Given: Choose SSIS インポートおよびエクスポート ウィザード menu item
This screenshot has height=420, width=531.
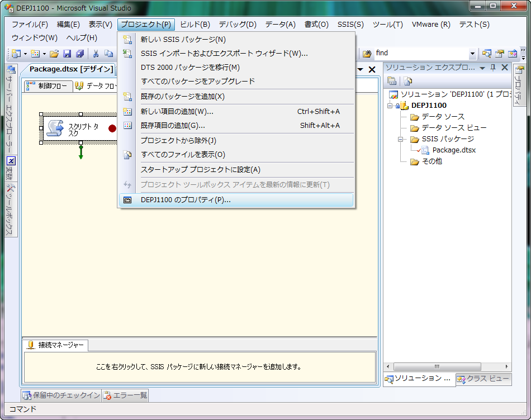Looking at the screenshot, I should click(x=236, y=54).
